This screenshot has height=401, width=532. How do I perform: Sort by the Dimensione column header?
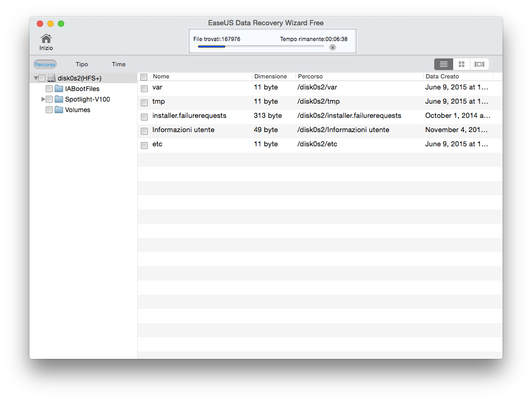coord(271,77)
